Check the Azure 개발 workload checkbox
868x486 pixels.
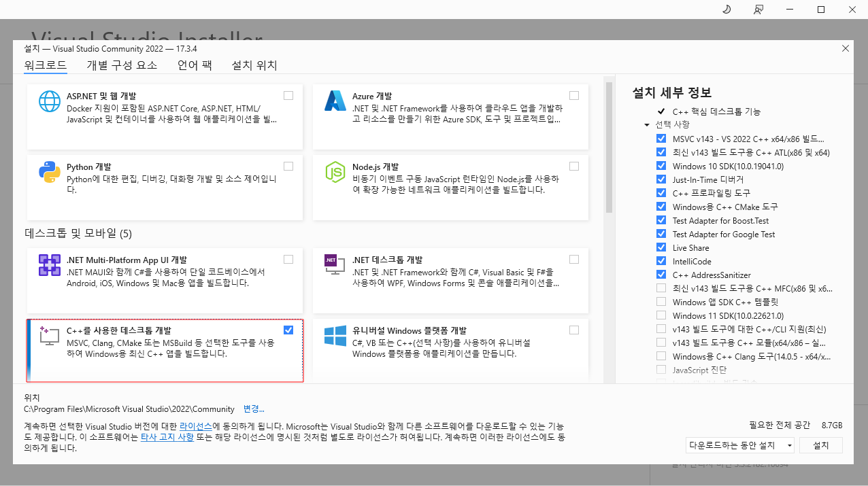pos(574,96)
